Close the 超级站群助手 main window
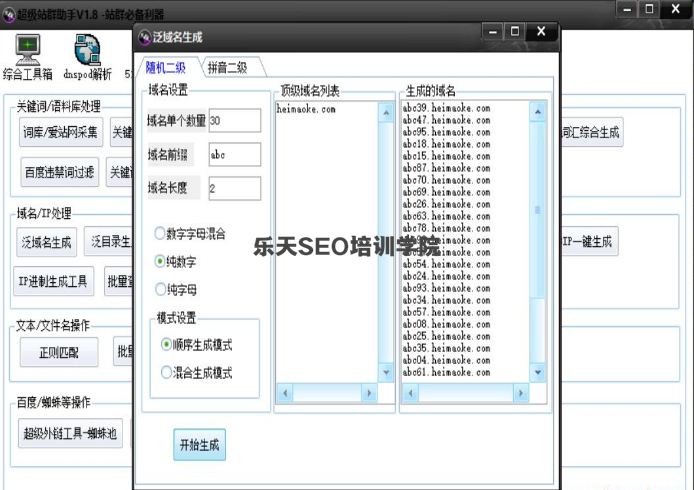This screenshot has height=490, width=694. (x=675, y=9)
